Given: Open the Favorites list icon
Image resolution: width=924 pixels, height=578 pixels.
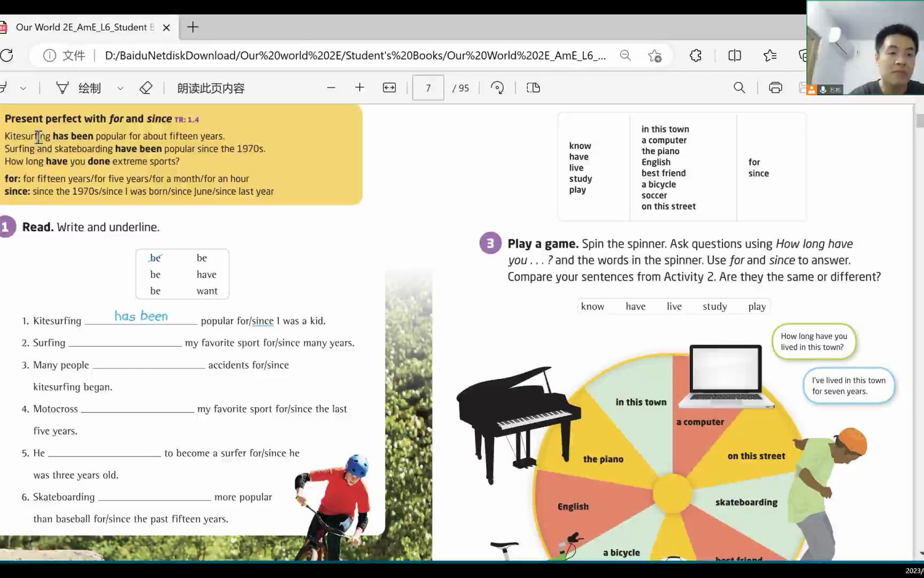Looking at the screenshot, I should coord(770,56).
